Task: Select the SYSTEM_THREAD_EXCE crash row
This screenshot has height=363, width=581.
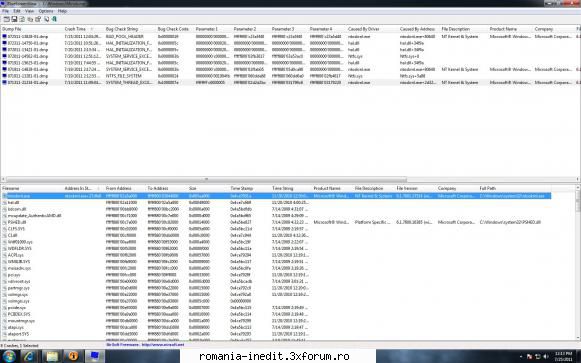Action: pos(290,83)
